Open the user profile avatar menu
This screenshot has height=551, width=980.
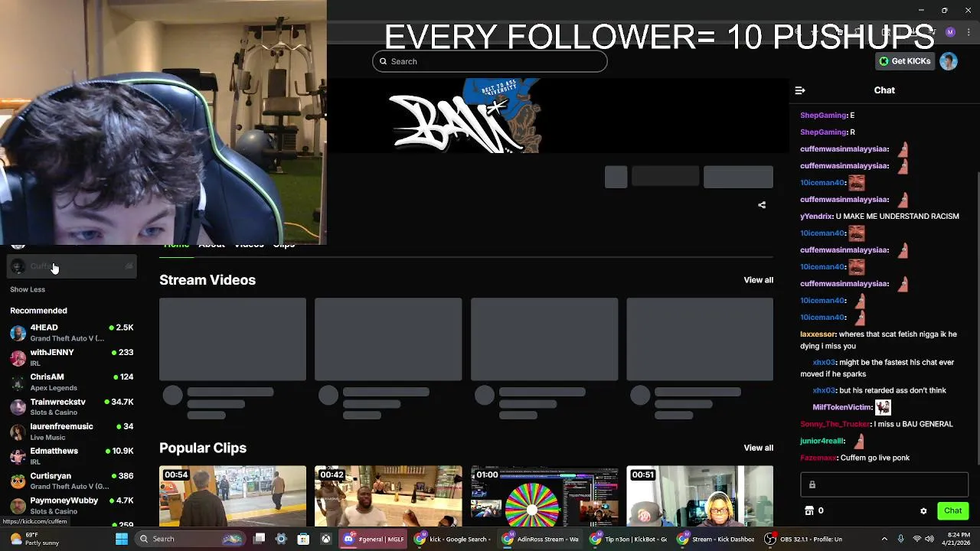(949, 61)
